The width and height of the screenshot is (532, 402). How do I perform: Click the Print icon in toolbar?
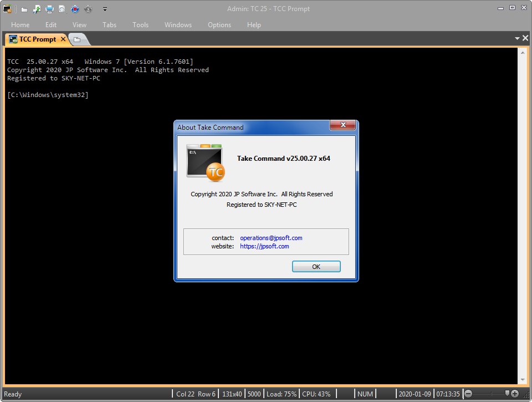click(x=49, y=9)
